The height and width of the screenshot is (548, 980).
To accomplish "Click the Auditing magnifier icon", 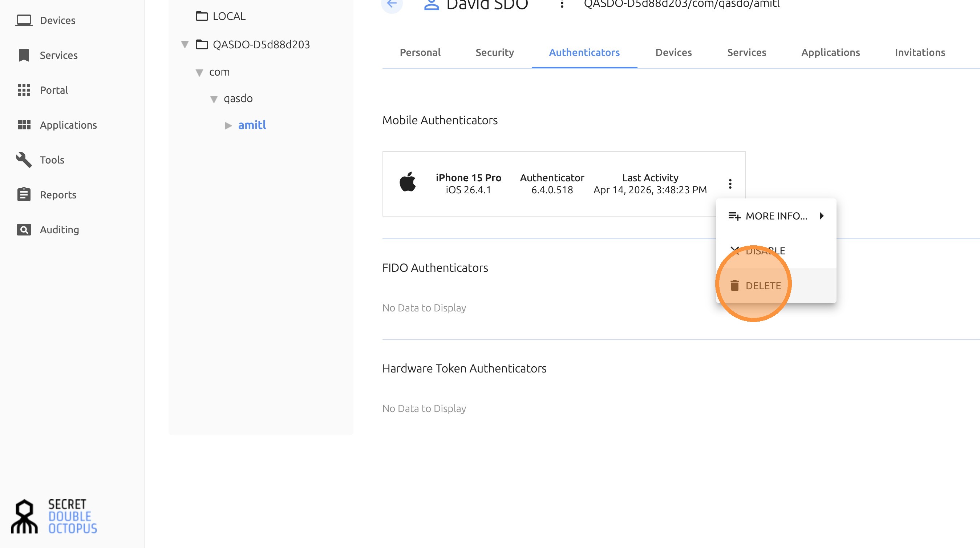I will point(24,229).
